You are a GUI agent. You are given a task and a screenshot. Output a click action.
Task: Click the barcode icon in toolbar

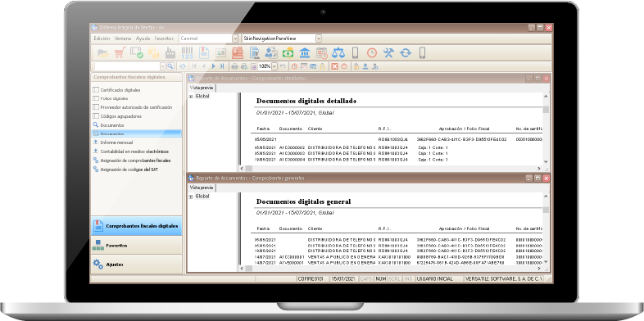coord(187,52)
